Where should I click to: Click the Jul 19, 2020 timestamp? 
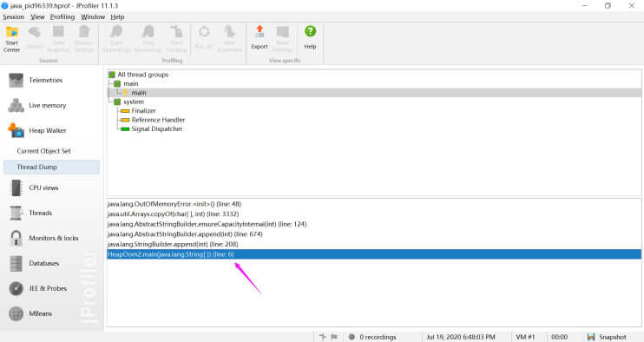pos(460,337)
